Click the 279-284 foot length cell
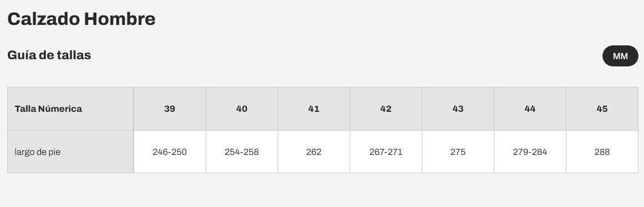The image size is (644, 207). point(530,152)
